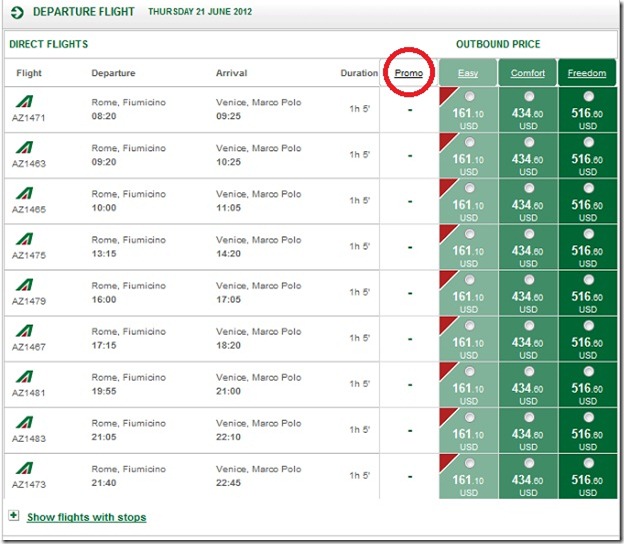Click the DEPARTURE FLIGHT title text

click(x=84, y=12)
